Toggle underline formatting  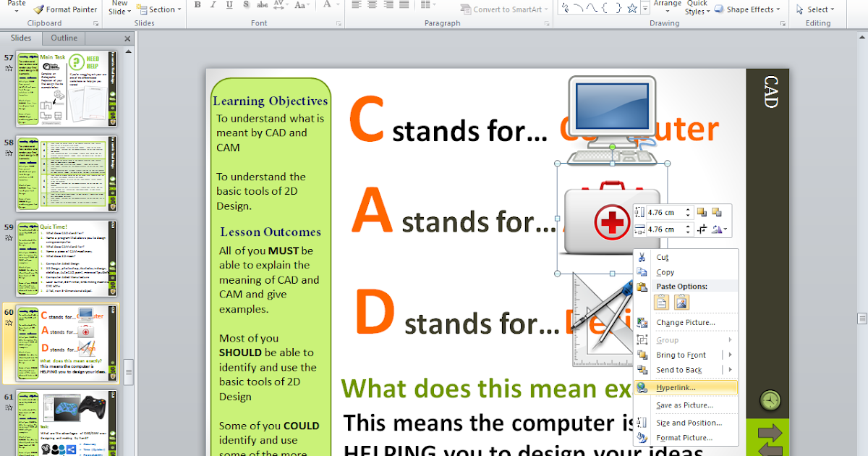coord(229,5)
